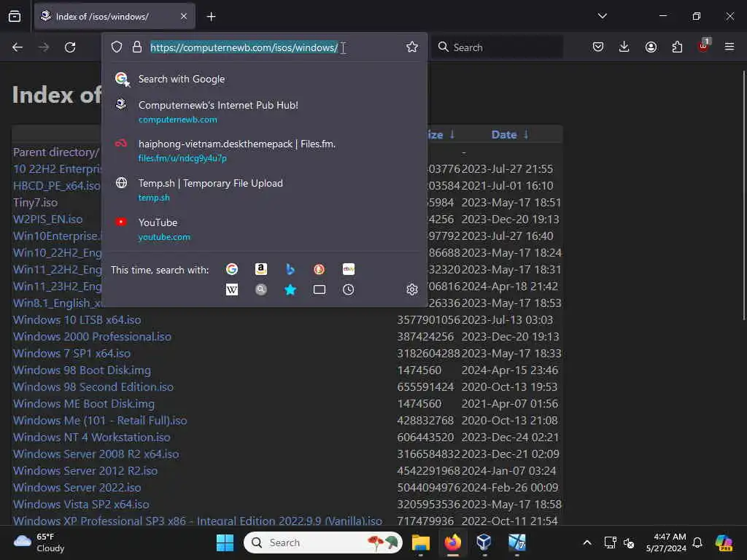The width and height of the screenshot is (747, 560).
Task: Open Parent directory/ link
Action: tap(55, 152)
